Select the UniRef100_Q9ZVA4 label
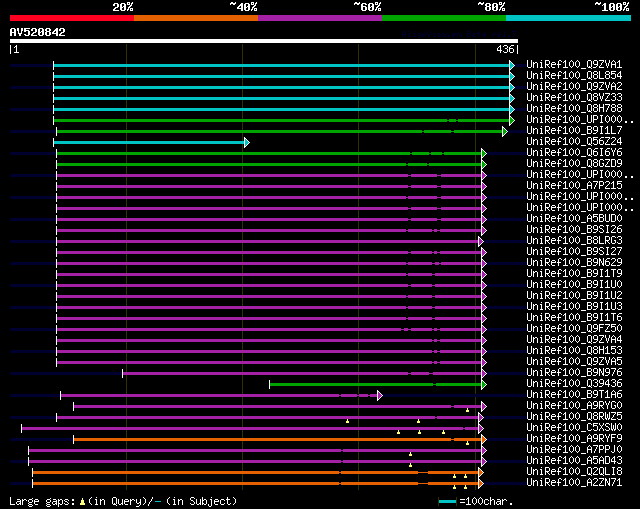 click(x=574, y=340)
